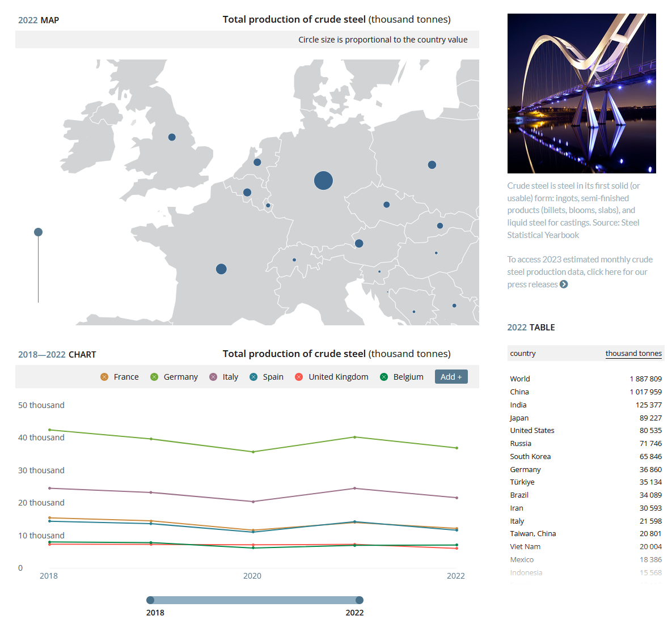Screen dimensions: 672x620
Task: Select the World row in table
Action: point(585,379)
